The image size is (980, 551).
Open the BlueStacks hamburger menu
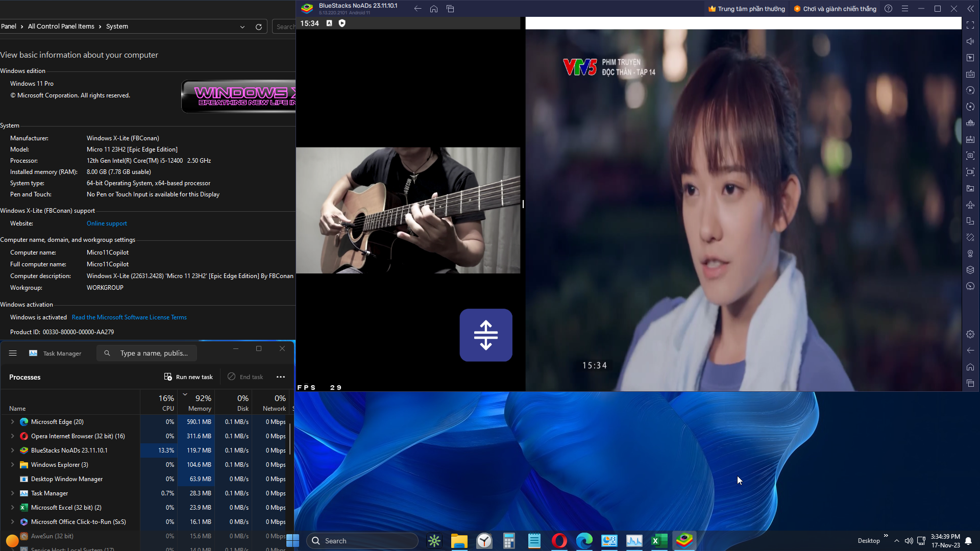click(905, 9)
